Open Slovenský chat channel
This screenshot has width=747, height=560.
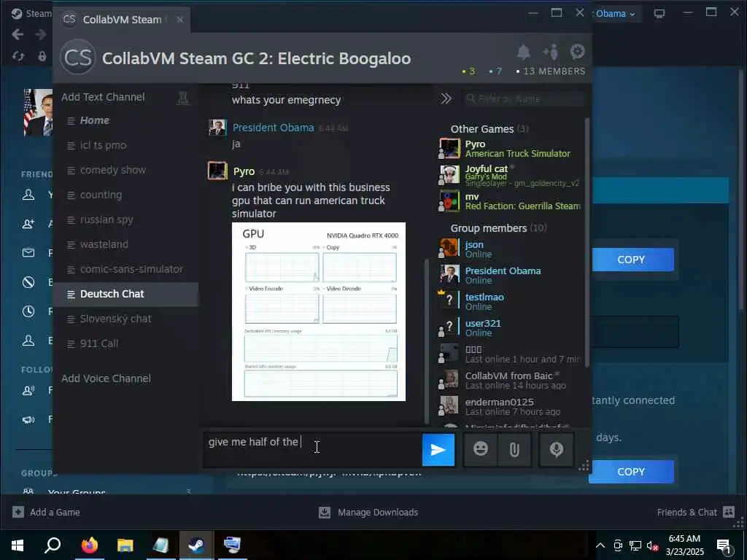[x=125, y=319]
